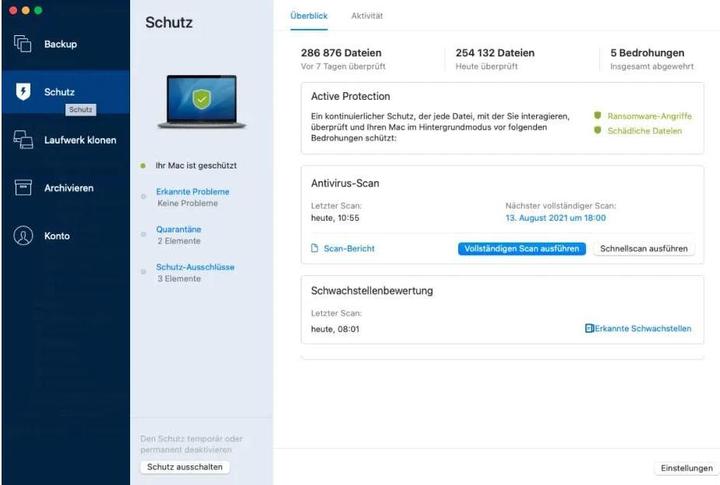Click the red close window button
The image size is (720, 485).
pyautogui.click(x=13, y=10)
